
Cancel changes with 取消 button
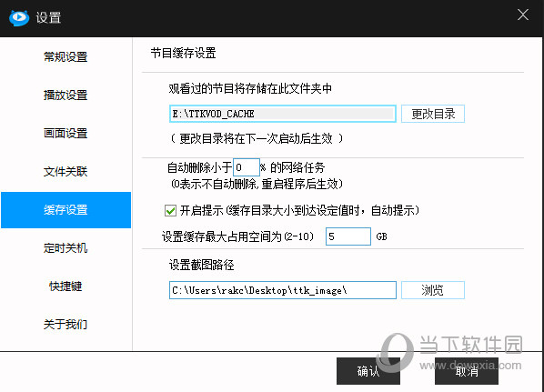(467, 371)
